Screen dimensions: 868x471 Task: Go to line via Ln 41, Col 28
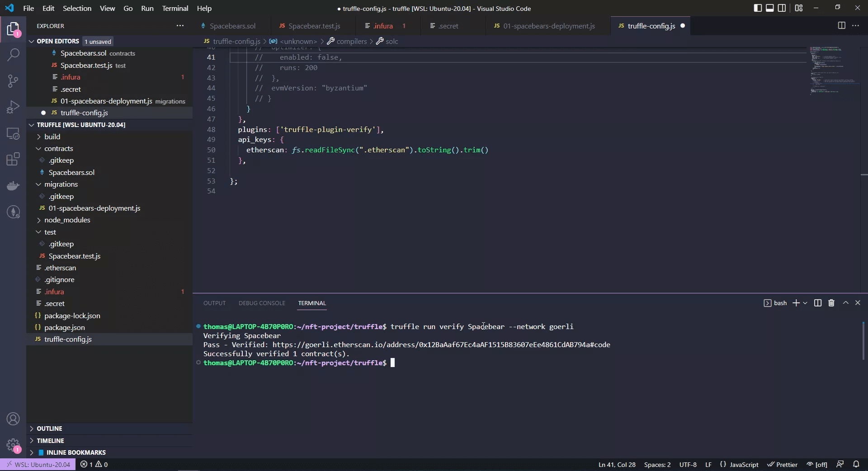[x=617, y=464]
